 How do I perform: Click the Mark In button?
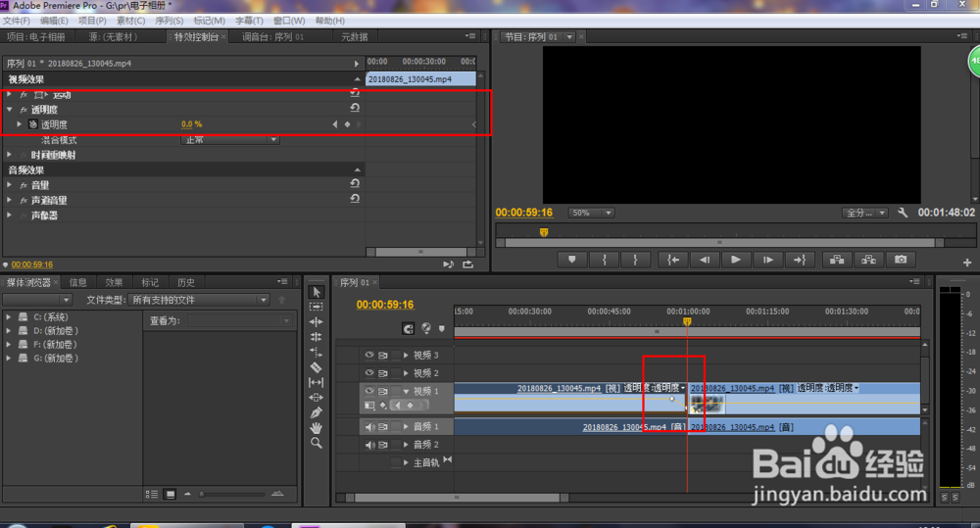click(605, 260)
